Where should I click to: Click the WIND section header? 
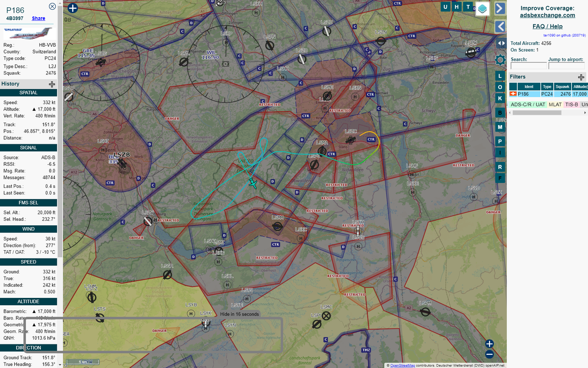[x=28, y=229]
